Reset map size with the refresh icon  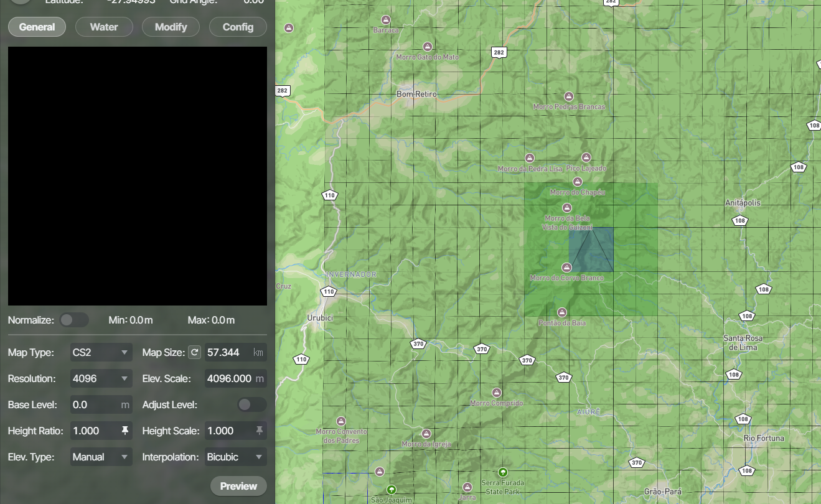[194, 352]
